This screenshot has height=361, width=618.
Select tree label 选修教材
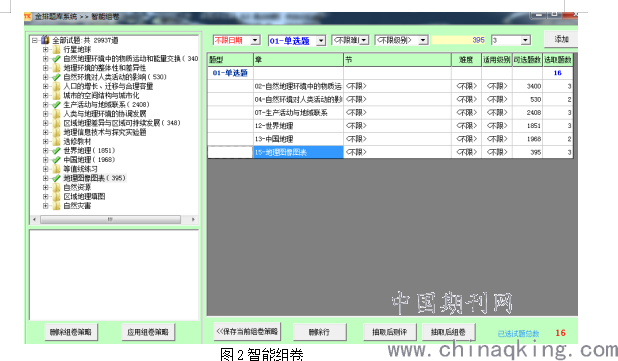[x=77, y=141]
